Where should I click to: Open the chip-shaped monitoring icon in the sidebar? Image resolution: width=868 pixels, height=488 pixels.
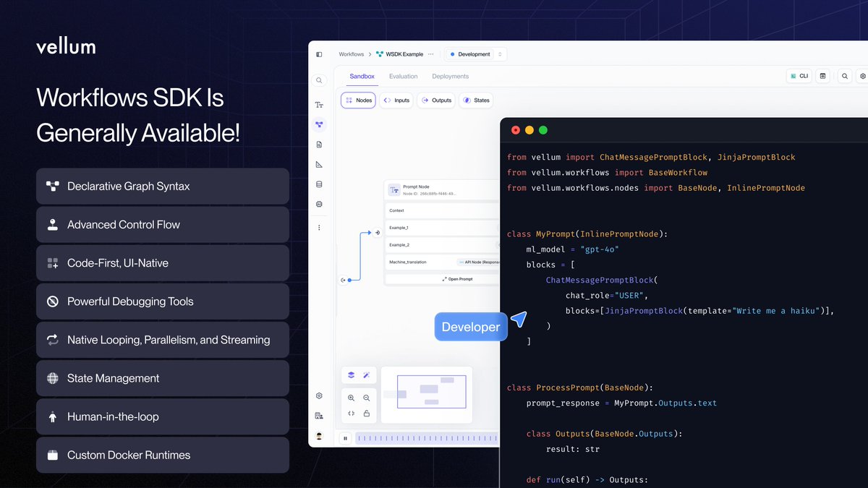pos(319,205)
